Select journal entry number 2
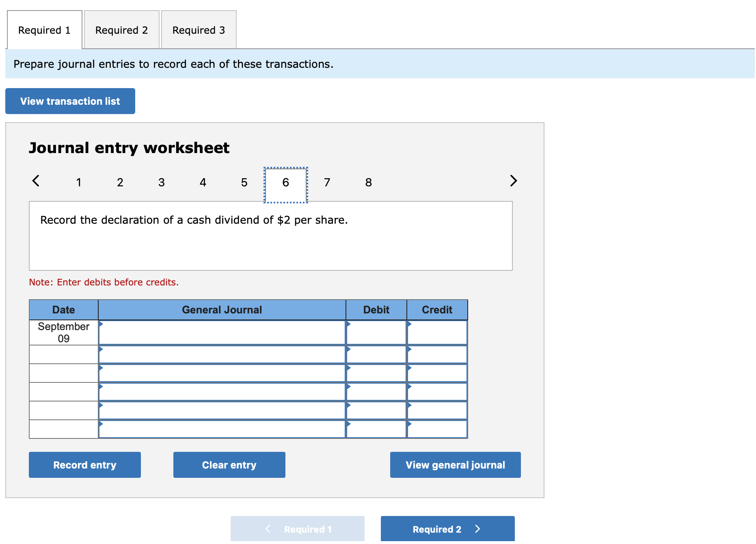Viewport: 756px width, 544px height. point(120,182)
